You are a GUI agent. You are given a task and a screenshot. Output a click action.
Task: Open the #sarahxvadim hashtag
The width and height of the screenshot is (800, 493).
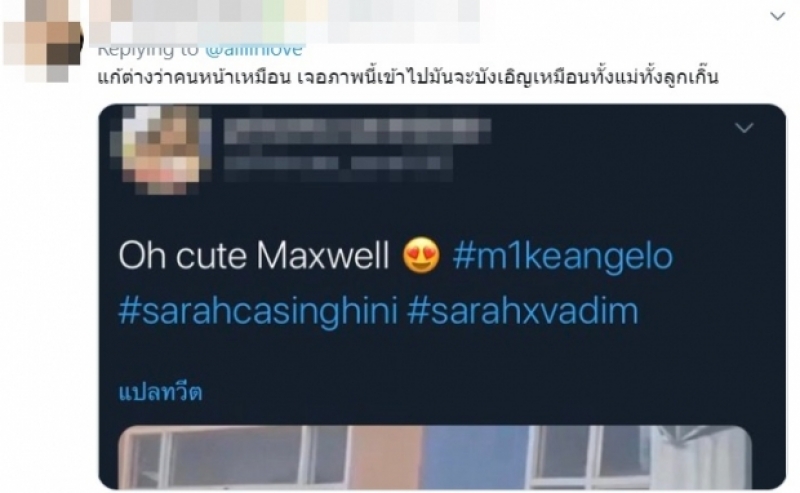(522, 311)
